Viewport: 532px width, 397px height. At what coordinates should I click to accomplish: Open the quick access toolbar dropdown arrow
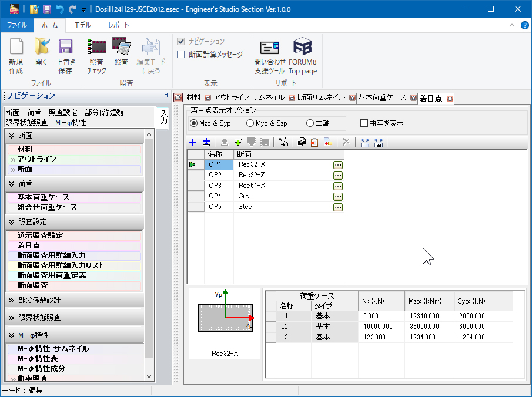(83, 10)
